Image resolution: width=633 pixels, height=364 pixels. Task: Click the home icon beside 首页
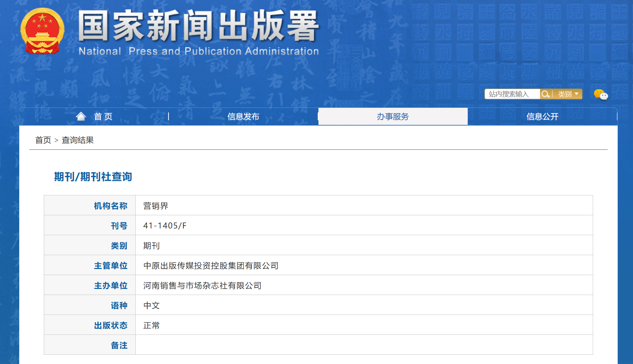point(81,116)
